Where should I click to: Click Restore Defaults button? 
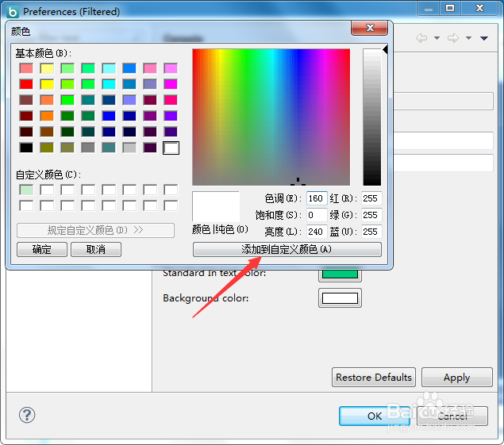pos(374,378)
